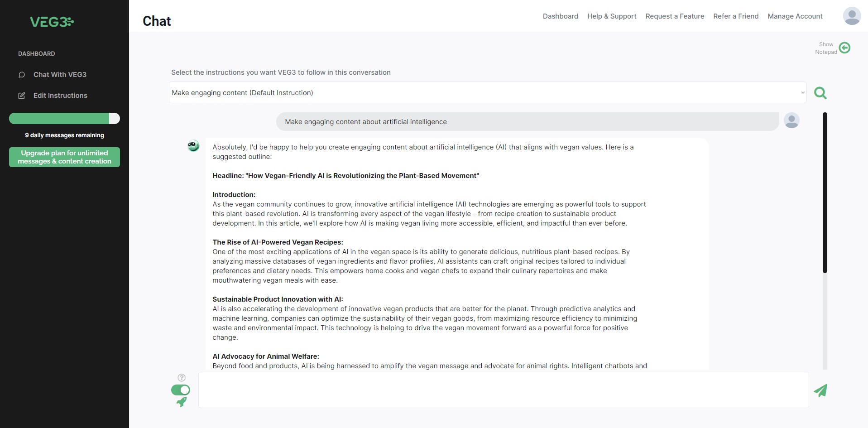Click the Show Notepad arrow icon
868x428 pixels.
click(x=844, y=48)
